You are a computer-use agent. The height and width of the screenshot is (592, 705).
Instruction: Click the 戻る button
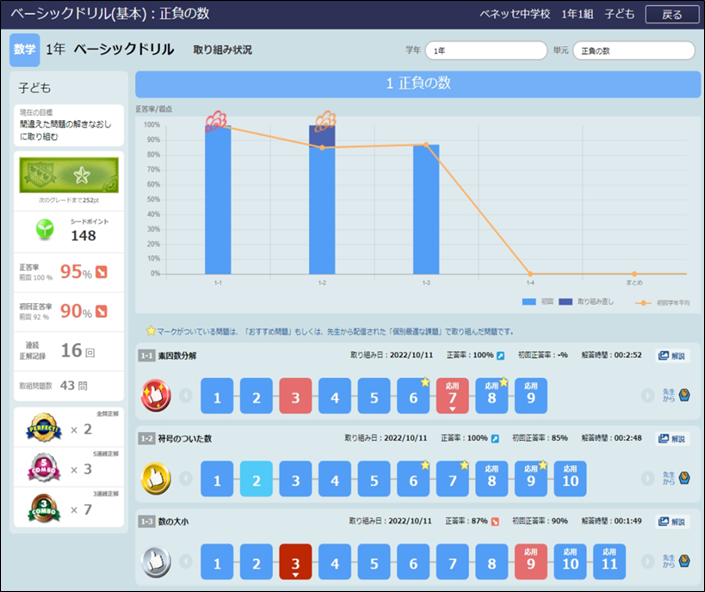pyautogui.click(x=672, y=14)
